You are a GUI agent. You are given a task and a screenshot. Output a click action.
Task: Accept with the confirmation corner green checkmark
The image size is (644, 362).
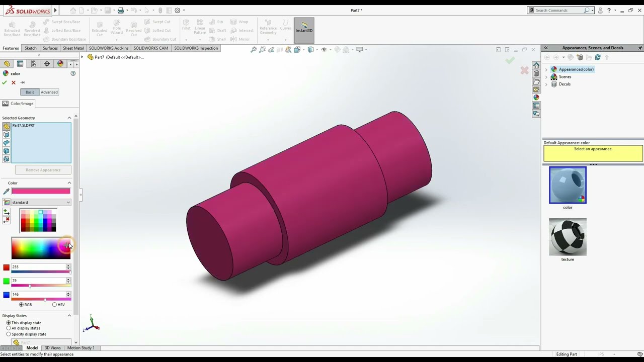click(510, 60)
